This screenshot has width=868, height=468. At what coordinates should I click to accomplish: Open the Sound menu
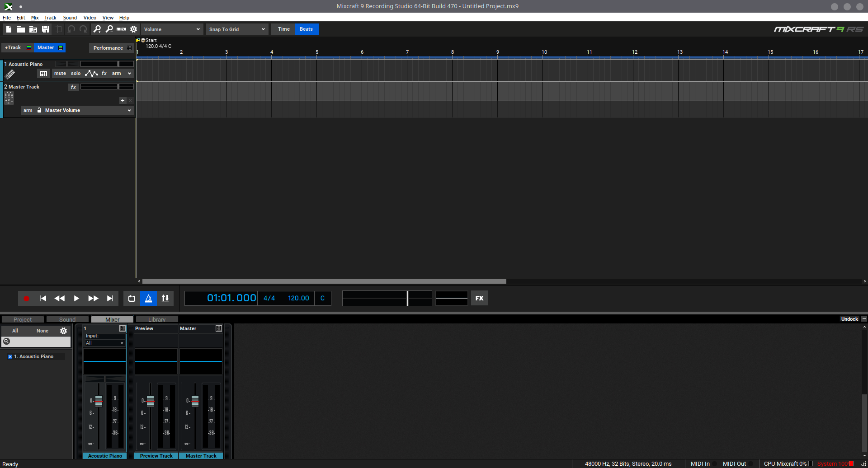point(70,18)
